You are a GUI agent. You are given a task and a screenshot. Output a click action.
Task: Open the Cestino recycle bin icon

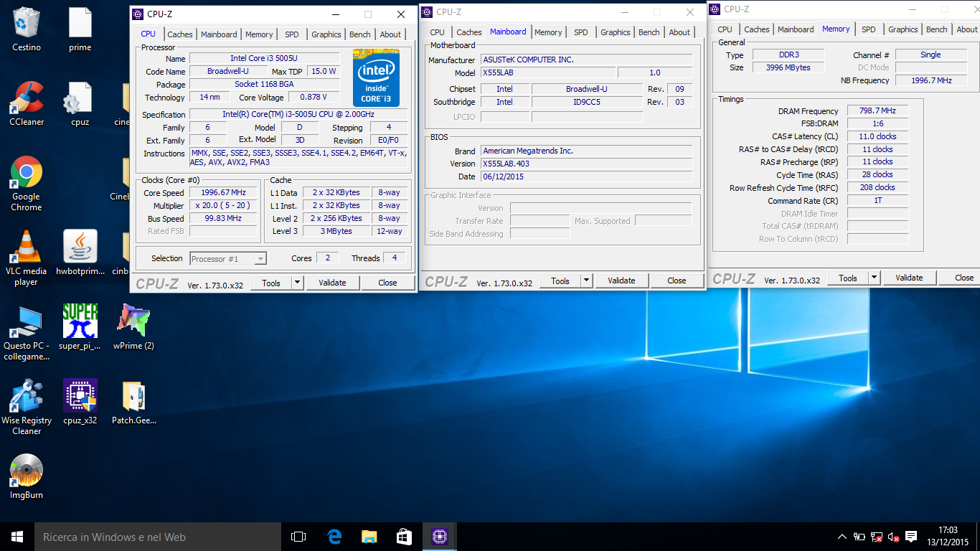(27, 29)
